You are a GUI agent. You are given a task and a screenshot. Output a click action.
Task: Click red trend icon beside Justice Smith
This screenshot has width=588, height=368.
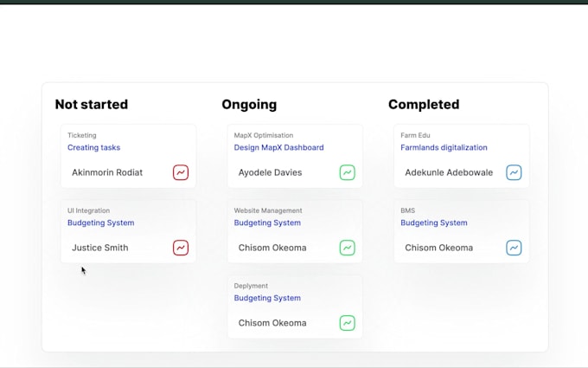click(181, 248)
